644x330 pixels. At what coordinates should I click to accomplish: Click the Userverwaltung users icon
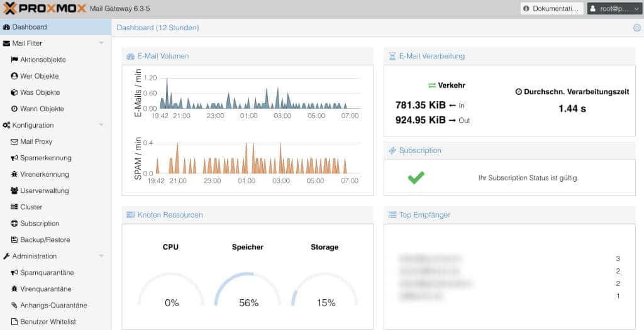tap(14, 190)
